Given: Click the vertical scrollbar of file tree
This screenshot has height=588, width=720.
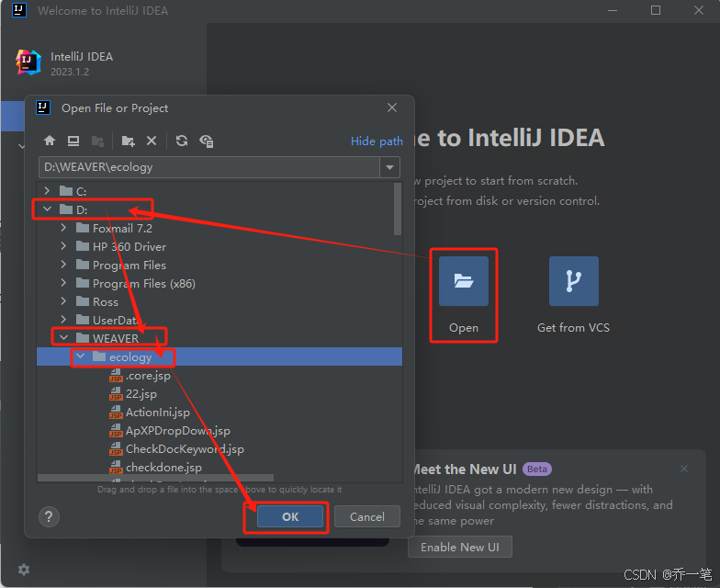Looking at the screenshot, I should click(398, 209).
